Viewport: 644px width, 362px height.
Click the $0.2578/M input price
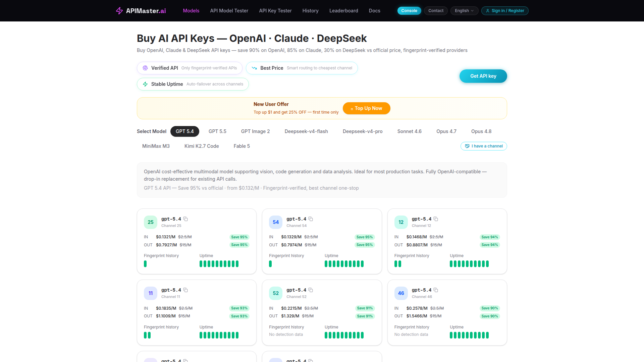[417, 308]
